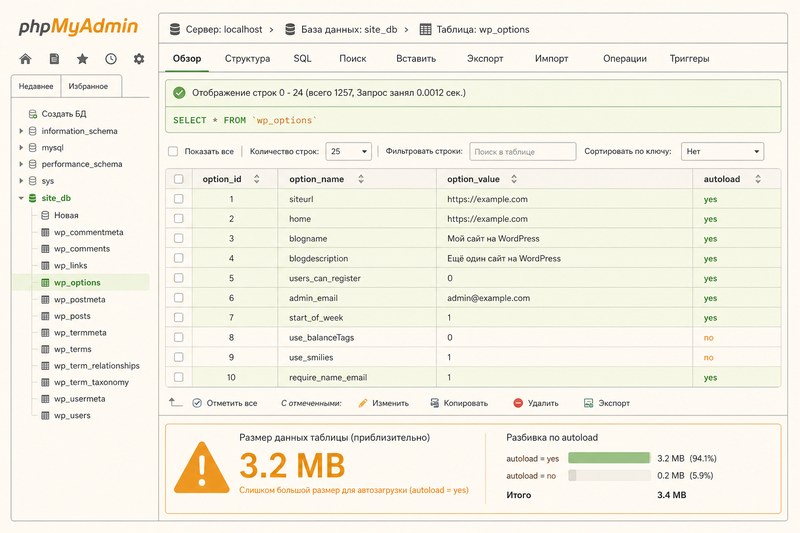This screenshot has width=800, height=533.
Task: Switch to the Вставить tab
Action: pos(416,59)
